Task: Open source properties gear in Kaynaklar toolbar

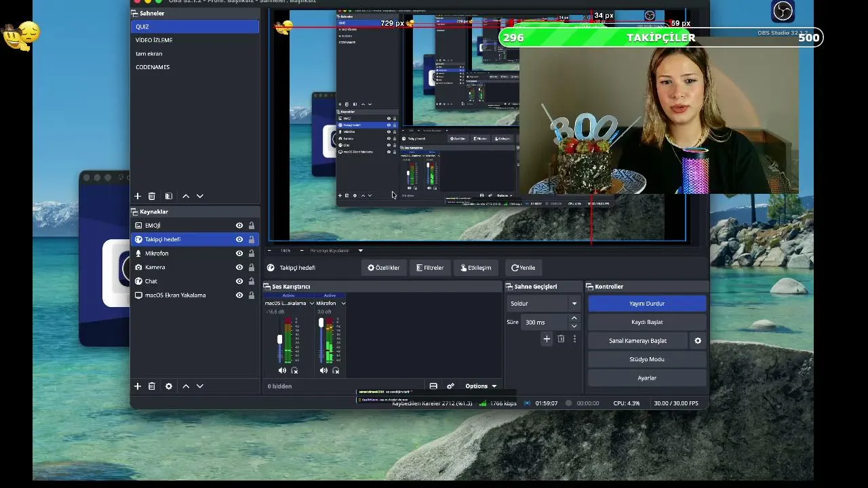Action: 169,386
